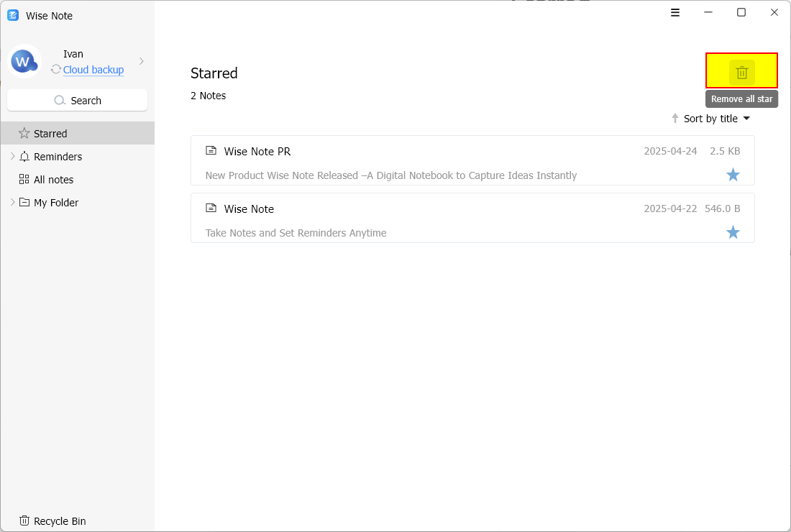Close the Wise Note window

click(774, 12)
